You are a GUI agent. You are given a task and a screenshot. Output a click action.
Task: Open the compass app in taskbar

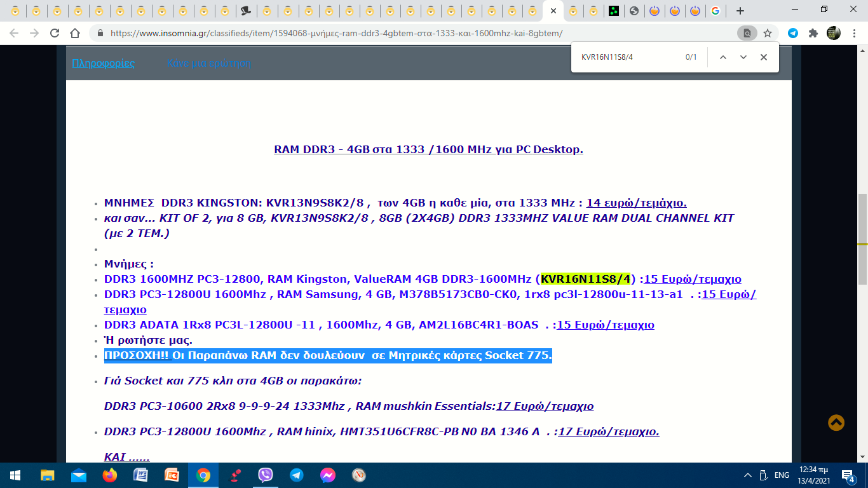pyautogui.click(x=359, y=475)
